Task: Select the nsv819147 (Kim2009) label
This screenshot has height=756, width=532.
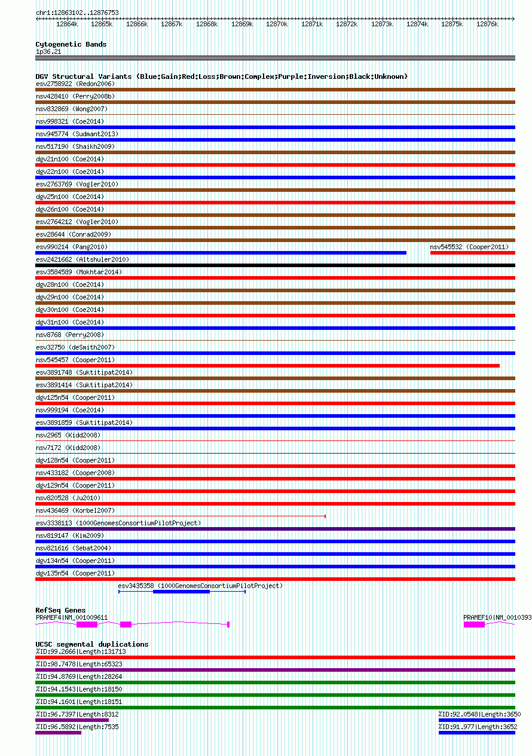Action: (x=70, y=535)
